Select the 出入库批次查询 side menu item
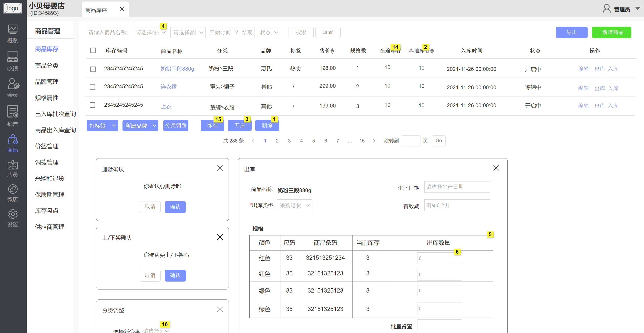 [55, 114]
